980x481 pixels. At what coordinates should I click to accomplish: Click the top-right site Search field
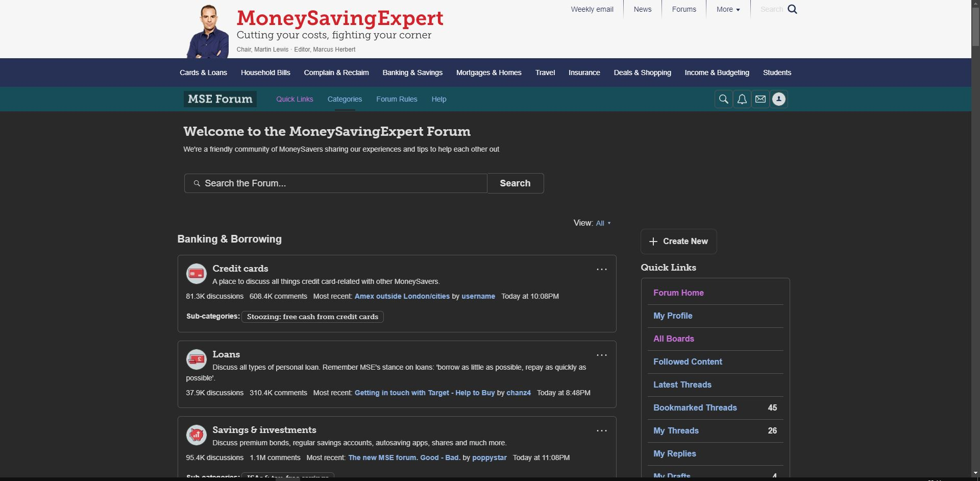[x=771, y=9]
